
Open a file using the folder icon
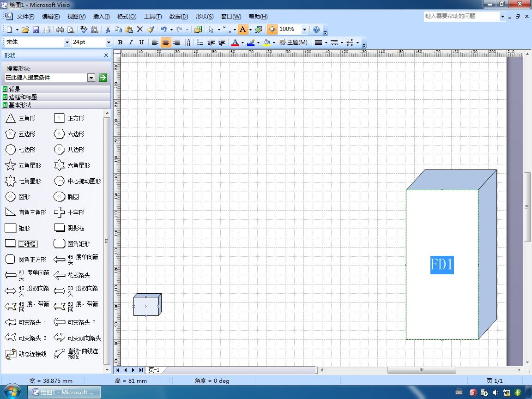[25, 30]
